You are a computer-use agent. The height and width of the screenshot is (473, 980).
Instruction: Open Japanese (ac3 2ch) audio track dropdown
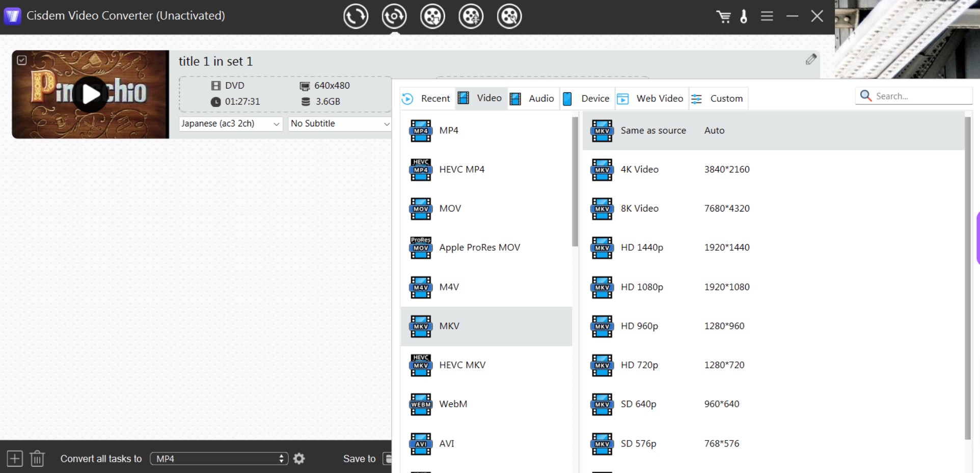231,124
